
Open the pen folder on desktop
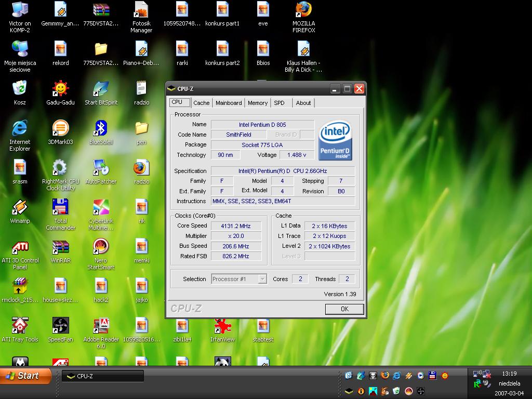coord(141,132)
